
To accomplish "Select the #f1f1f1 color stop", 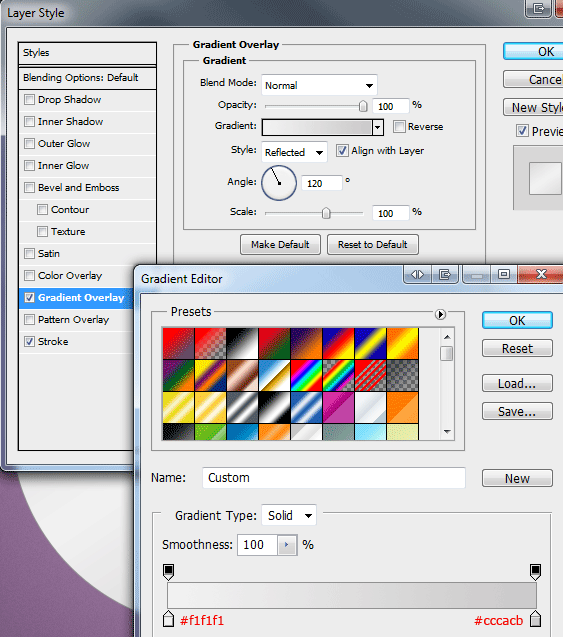I will click(168, 618).
